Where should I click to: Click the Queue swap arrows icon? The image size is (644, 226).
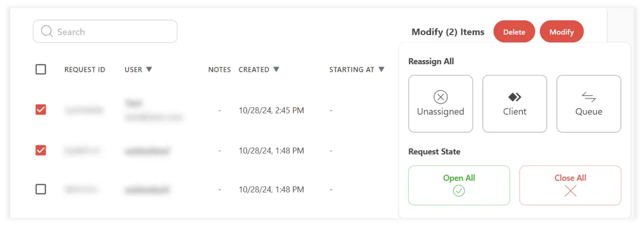click(588, 97)
